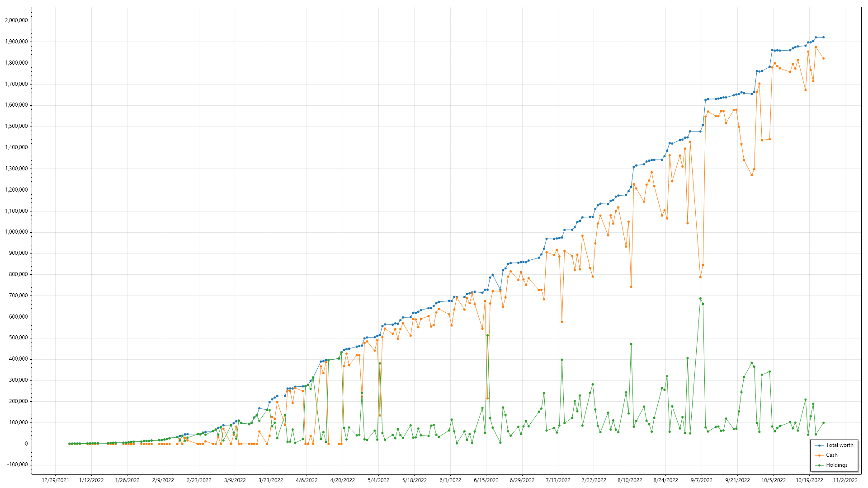The width and height of the screenshot is (868, 488).
Task: Toggle the Total worth series label in legend
Action: [840, 445]
